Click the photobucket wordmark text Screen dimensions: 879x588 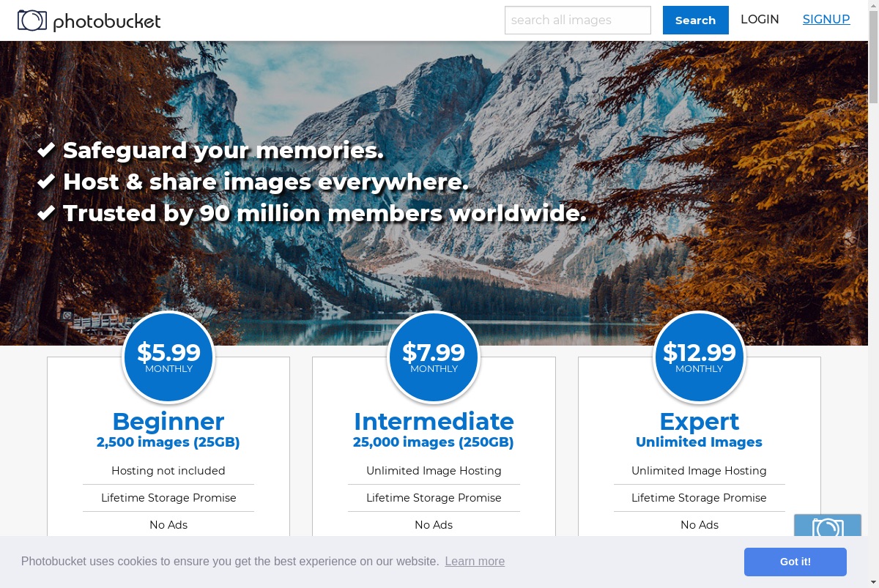[107, 22]
